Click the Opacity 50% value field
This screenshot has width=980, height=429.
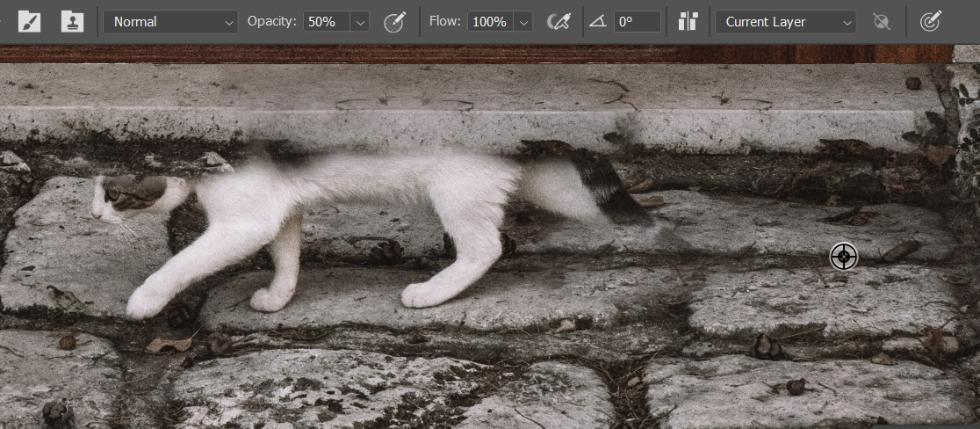[326, 22]
